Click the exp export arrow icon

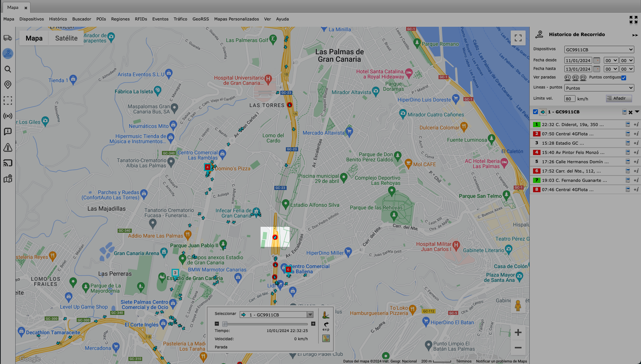(326, 326)
